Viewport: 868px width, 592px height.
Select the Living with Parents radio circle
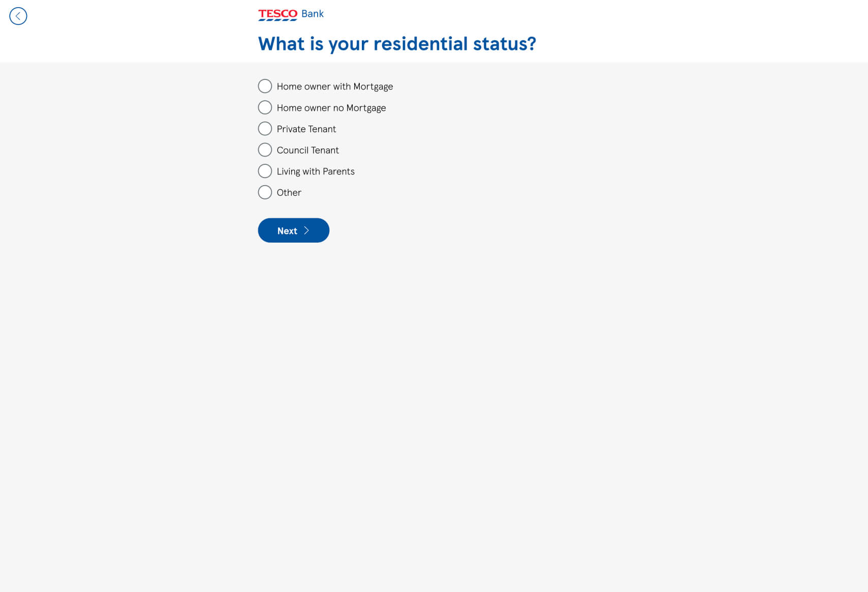point(265,171)
